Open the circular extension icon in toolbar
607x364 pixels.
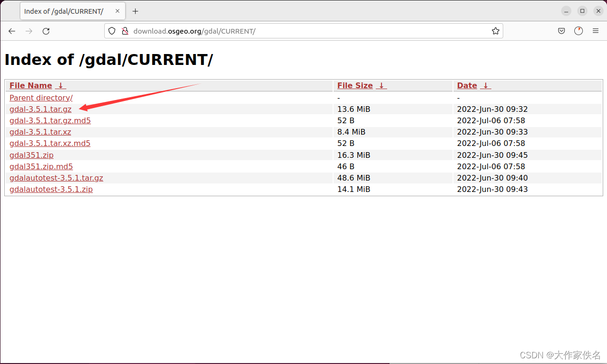579,31
